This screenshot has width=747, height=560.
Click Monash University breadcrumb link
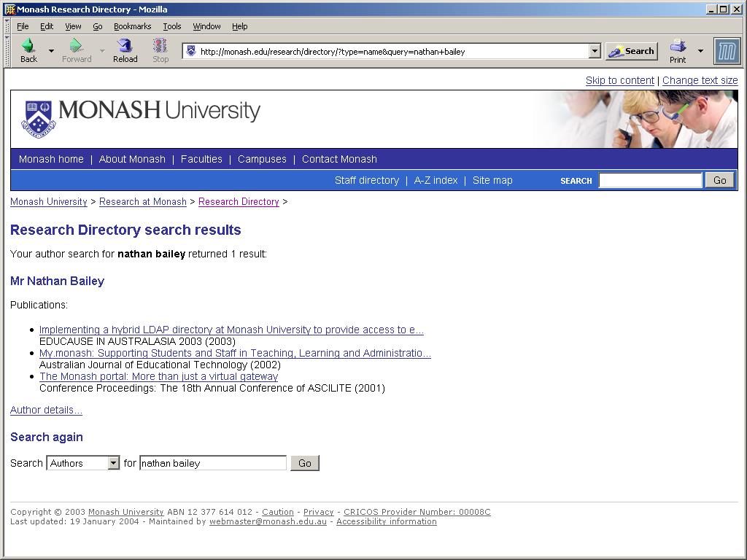pos(49,202)
